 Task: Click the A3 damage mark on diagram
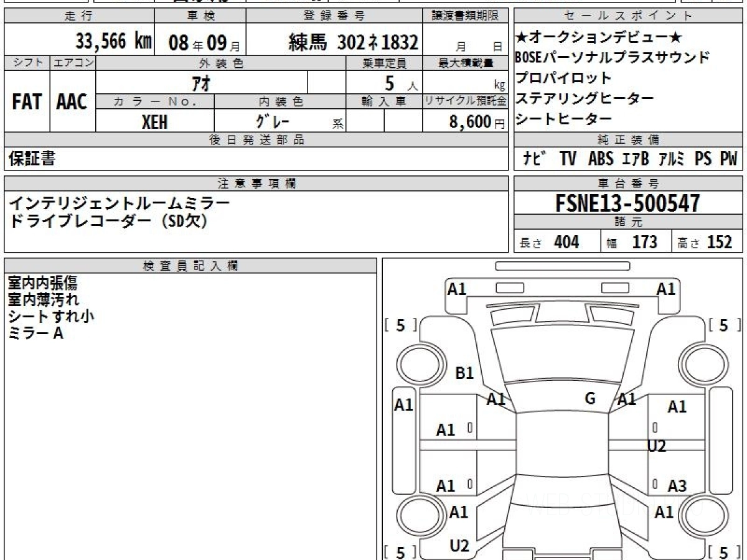[x=677, y=486]
